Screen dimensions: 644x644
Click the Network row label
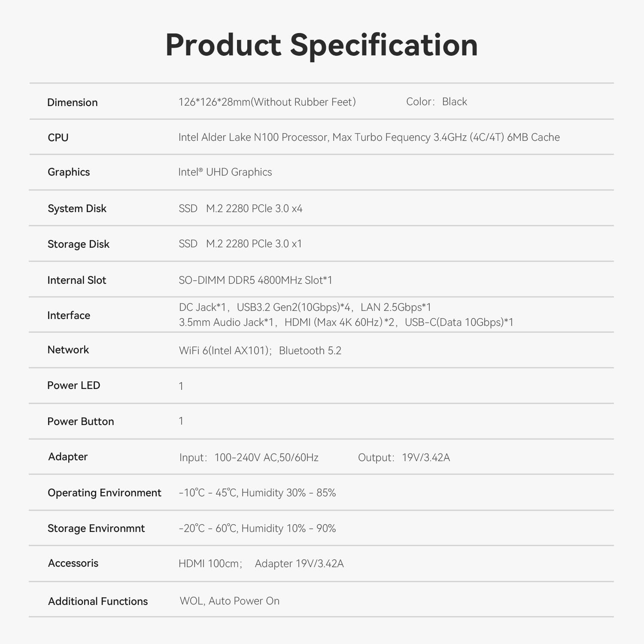click(68, 350)
